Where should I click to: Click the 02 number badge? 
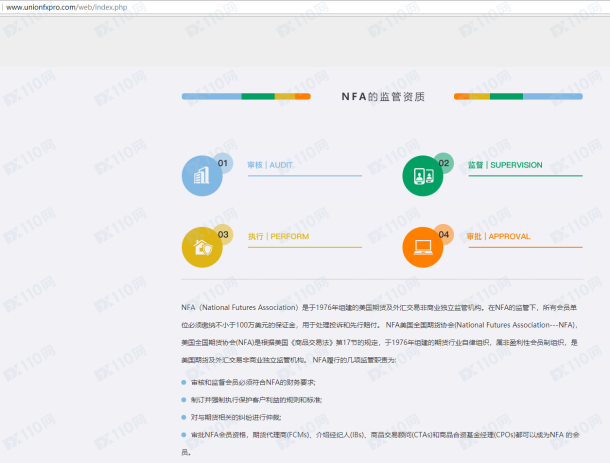(x=443, y=163)
